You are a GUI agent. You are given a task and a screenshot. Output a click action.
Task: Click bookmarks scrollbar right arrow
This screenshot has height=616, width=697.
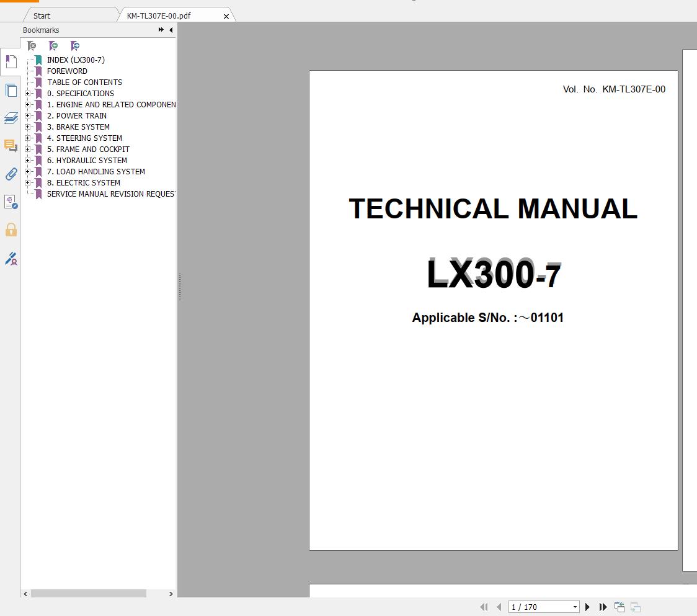click(x=171, y=594)
